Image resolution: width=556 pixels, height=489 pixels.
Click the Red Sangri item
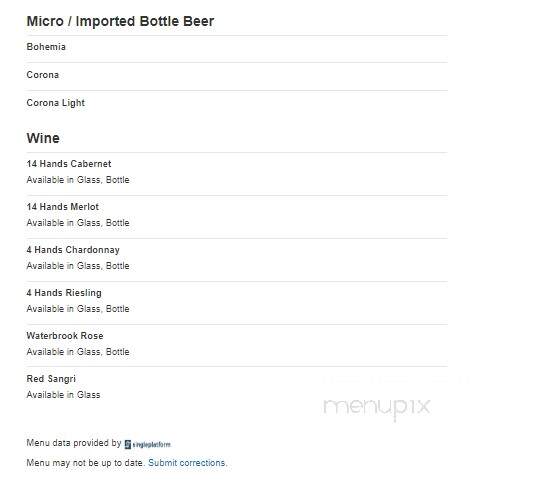click(x=51, y=379)
